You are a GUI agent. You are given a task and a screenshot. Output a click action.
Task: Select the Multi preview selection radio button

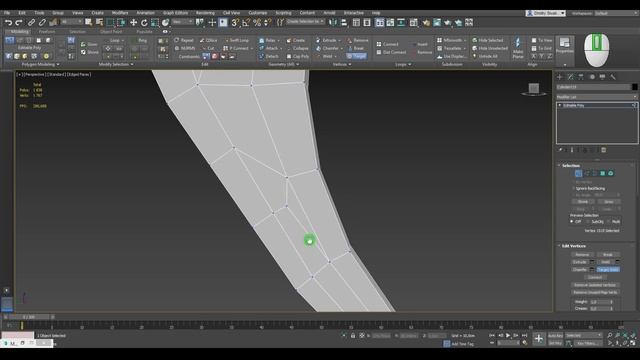point(609,222)
